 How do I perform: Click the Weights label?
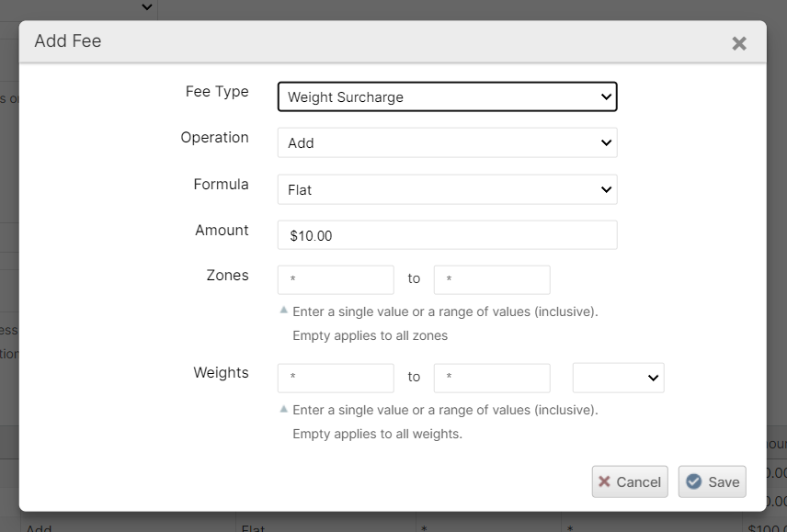click(x=221, y=372)
